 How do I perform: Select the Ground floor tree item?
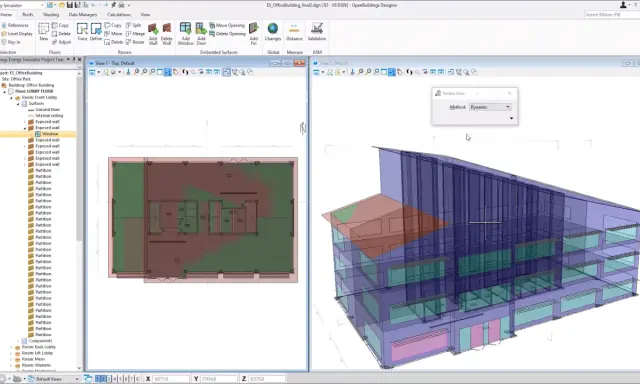(x=47, y=109)
